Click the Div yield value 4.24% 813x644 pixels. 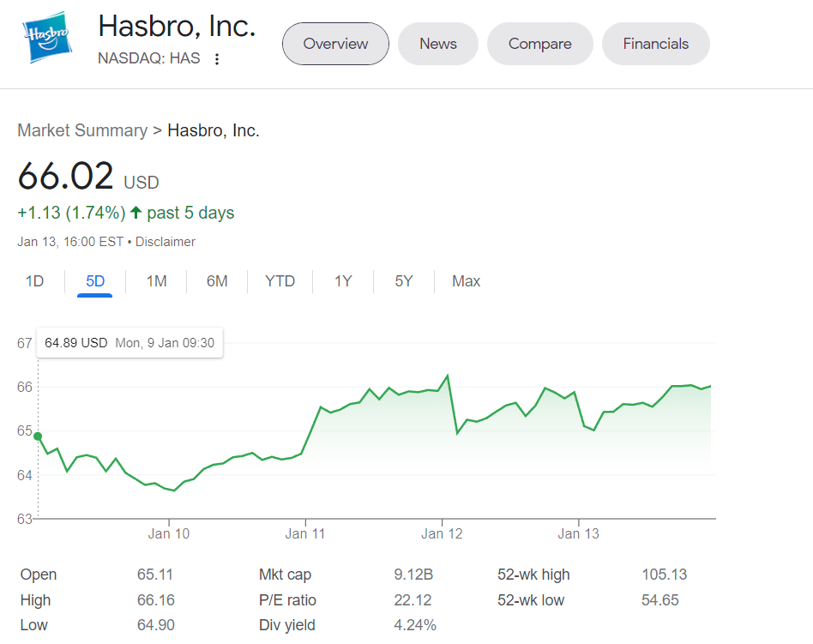coord(415,625)
